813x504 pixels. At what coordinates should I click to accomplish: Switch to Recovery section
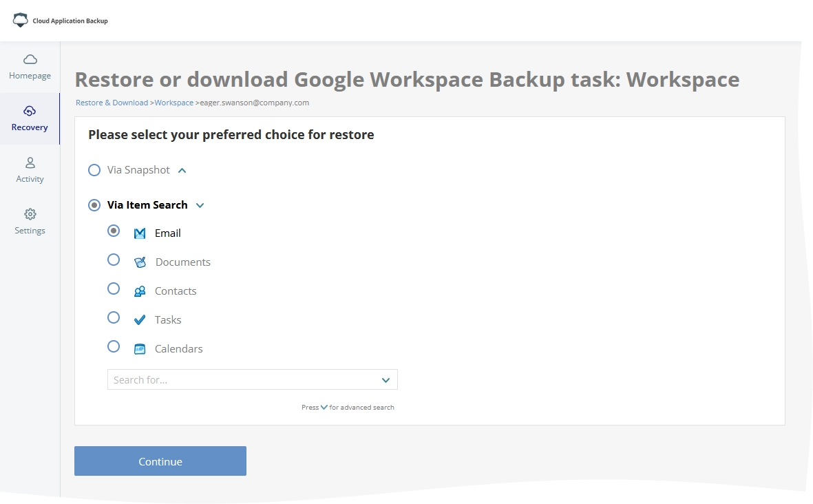tap(30, 118)
